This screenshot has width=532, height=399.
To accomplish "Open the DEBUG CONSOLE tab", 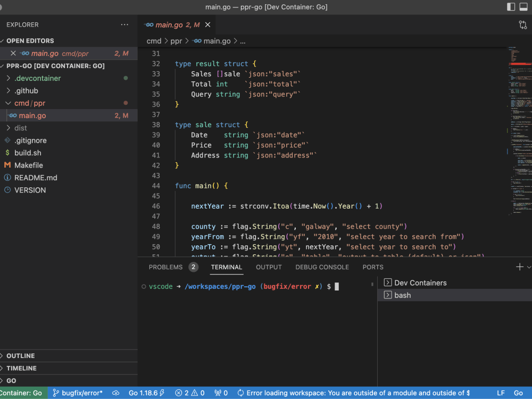I will coord(322,267).
